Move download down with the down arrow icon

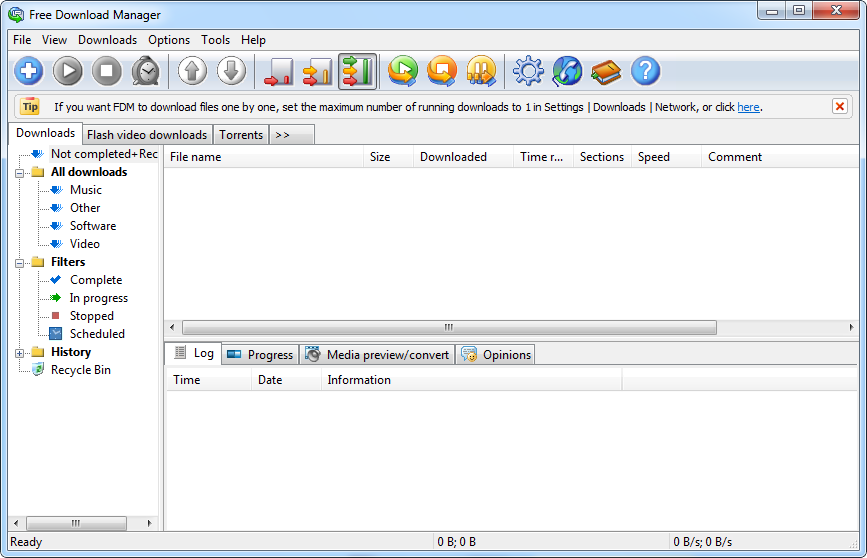coord(231,71)
